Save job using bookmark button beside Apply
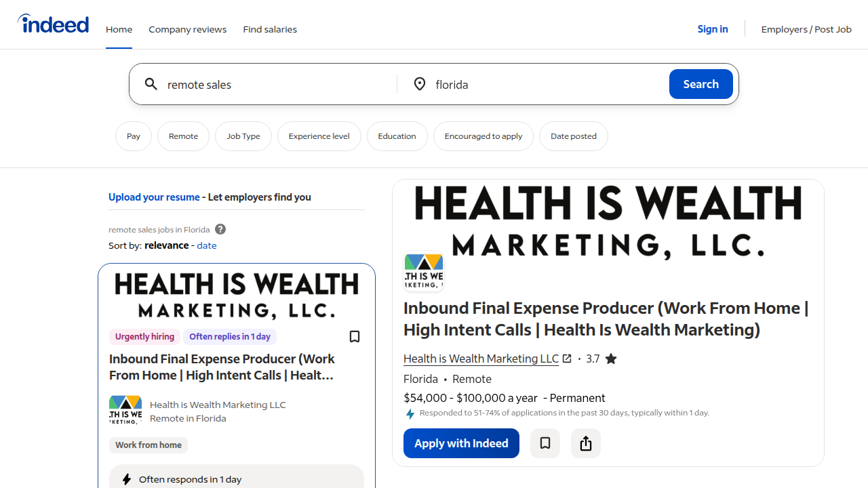Viewport: 868px width, 488px height. click(545, 443)
